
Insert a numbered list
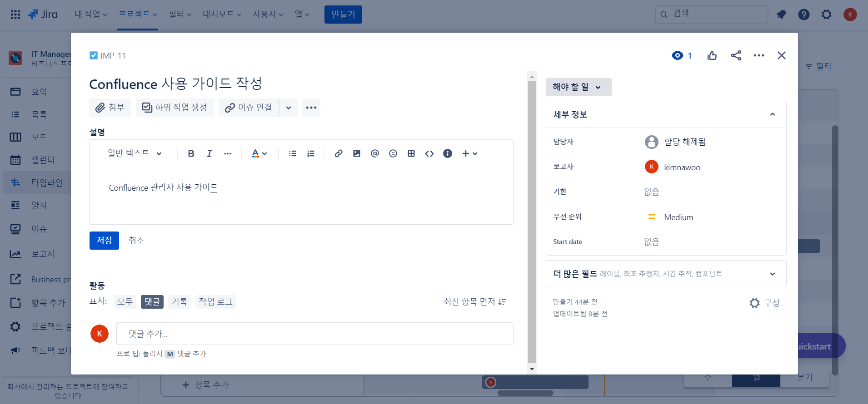(311, 153)
